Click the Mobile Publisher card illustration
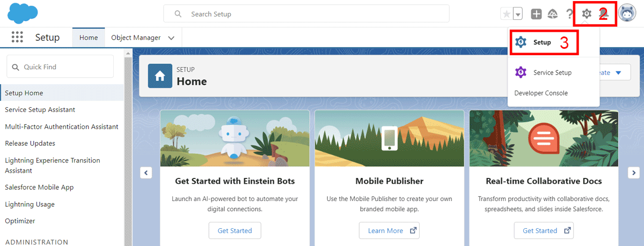The height and width of the screenshot is (246, 644). click(389, 138)
